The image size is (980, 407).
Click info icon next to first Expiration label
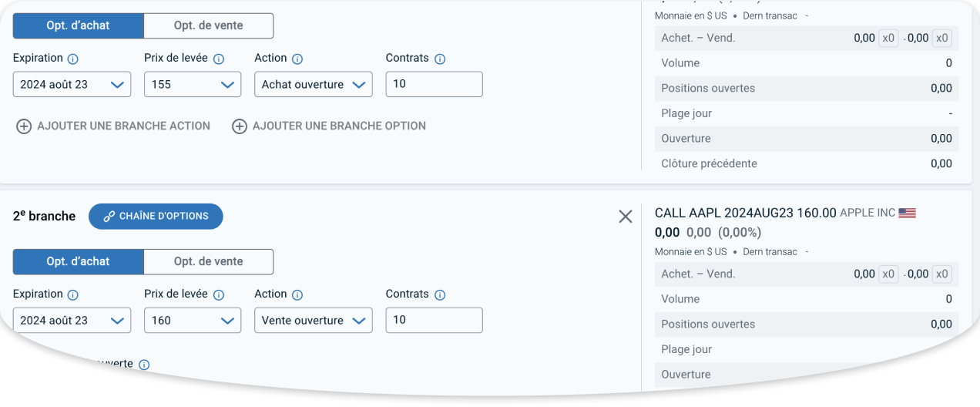73,59
